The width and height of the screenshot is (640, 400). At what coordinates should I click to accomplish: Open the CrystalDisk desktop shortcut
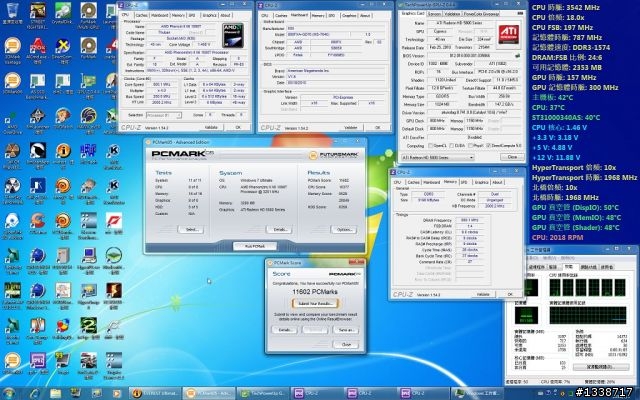(62, 13)
